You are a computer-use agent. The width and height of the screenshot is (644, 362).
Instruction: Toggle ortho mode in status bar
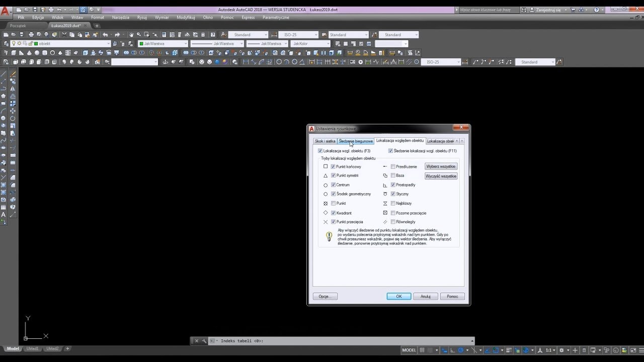[452, 350]
